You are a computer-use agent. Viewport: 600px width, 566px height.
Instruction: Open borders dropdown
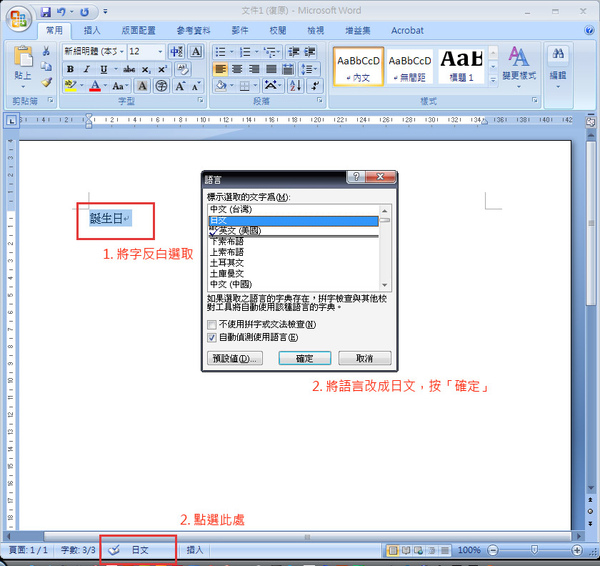click(255, 86)
